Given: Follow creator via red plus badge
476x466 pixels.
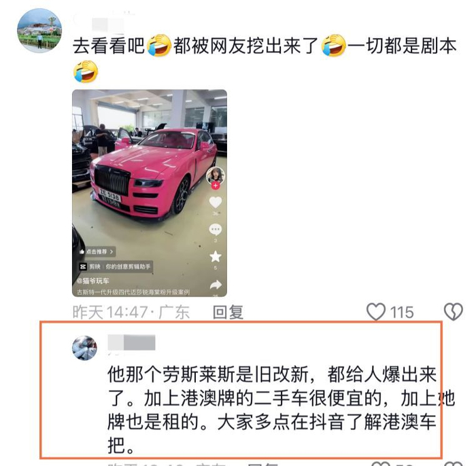Looking at the screenshot, I should pos(216,185).
